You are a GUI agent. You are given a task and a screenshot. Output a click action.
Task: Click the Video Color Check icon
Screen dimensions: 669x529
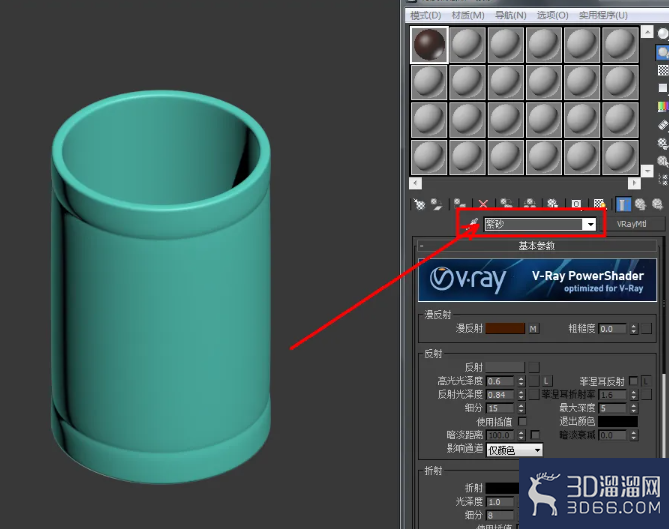(663, 106)
